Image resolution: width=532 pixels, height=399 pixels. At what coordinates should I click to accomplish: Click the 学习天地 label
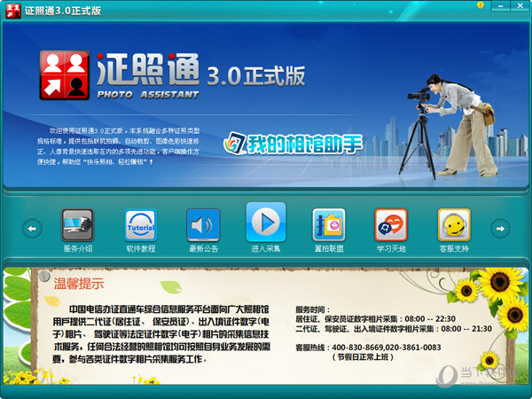tap(391, 248)
